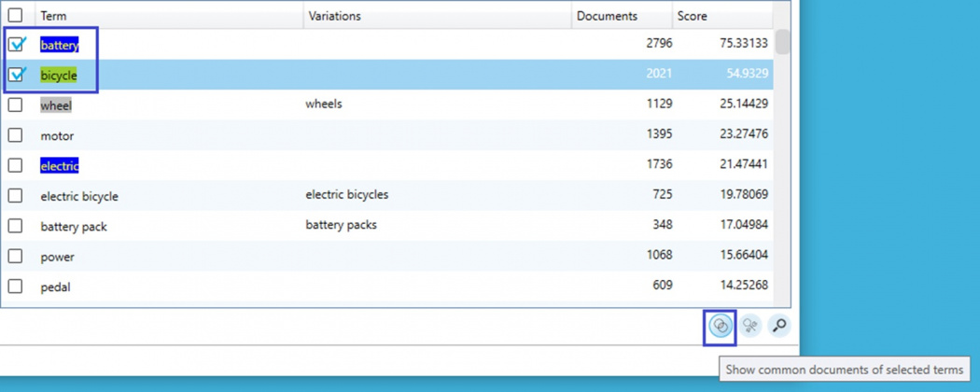The height and width of the screenshot is (392, 980).
Task: Uncheck the battery term checkbox
Action: [x=15, y=45]
